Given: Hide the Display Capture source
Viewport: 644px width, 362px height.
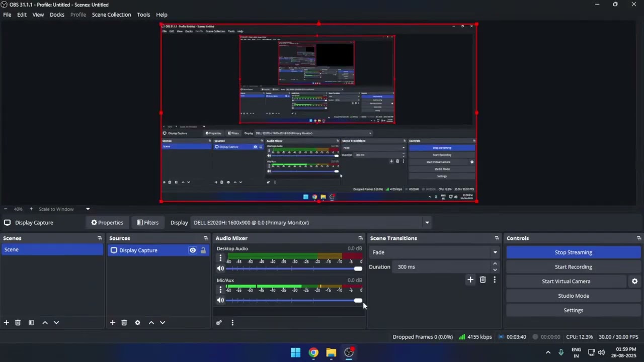Looking at the screenshot, I should click(x=193, y=250).
